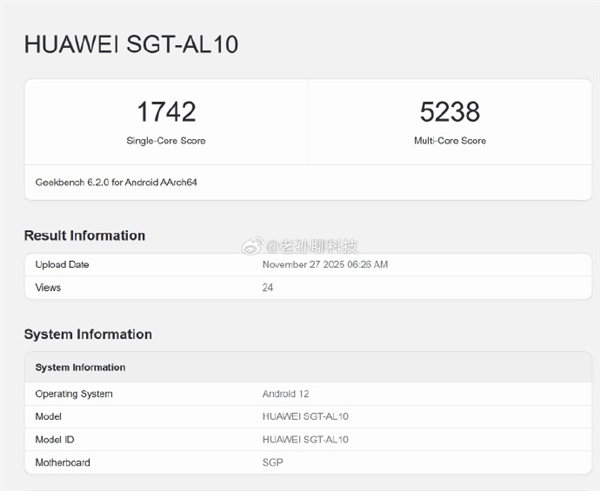Click the HUAWEI SGT-AL10 page title
Image resolution: width=600 pixels, height=491 pixels.
[130, 45]
